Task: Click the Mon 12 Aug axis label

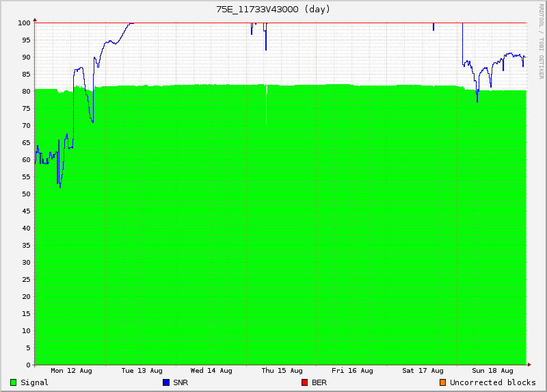Action: (72, 371)
